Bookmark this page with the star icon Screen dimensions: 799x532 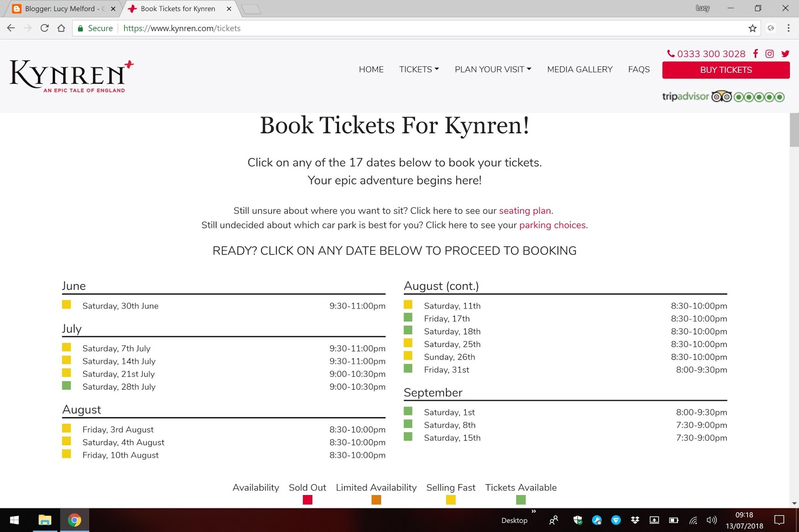(x=752, y=28)
